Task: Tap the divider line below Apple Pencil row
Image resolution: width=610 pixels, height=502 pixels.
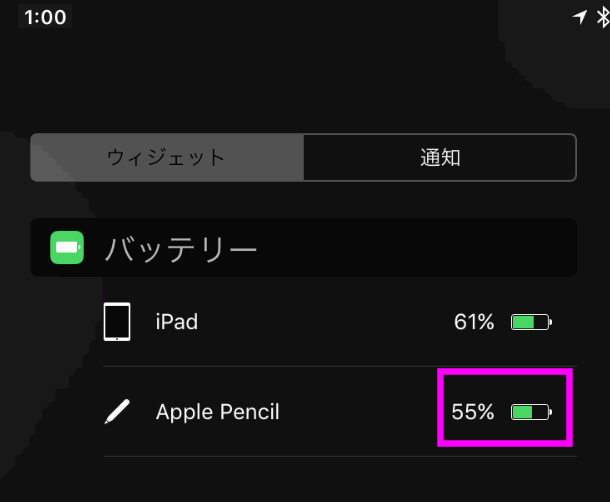Action: (x=340, y=457)
